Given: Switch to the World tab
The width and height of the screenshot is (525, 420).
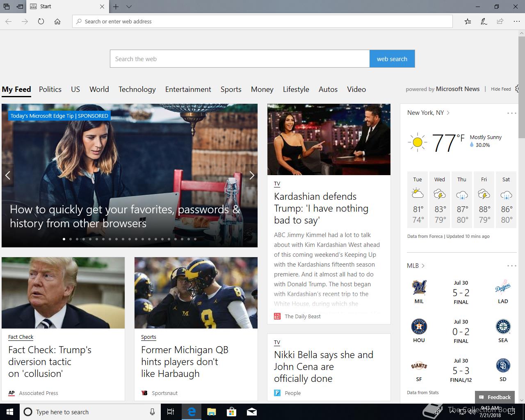Looking at the screenshot, I should (x=99, y=89).
